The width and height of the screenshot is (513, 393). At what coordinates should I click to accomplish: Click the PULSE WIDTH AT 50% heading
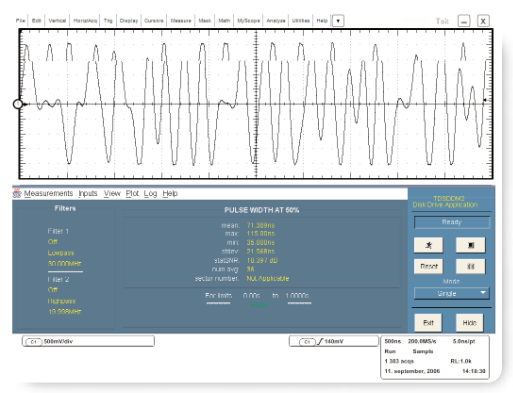tap(261, 210)
